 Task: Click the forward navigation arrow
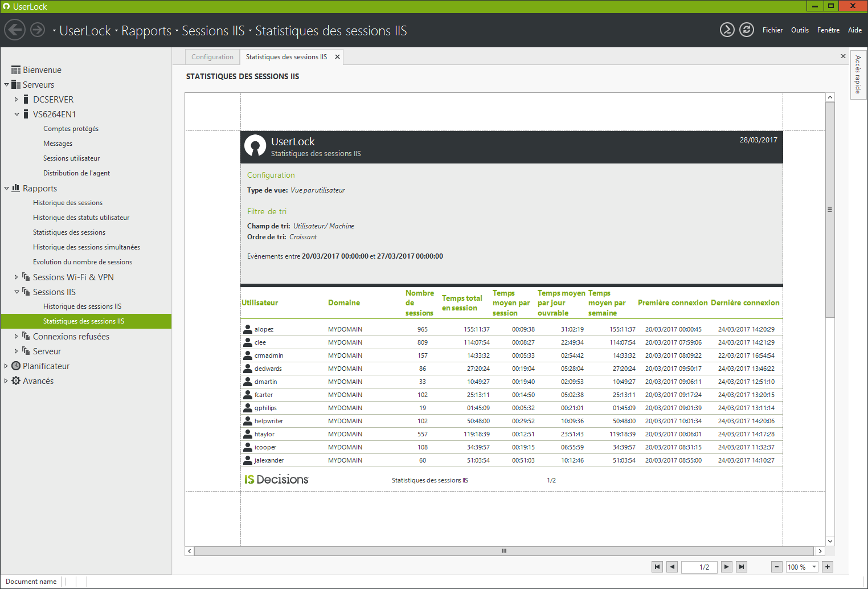pos(38,30)
